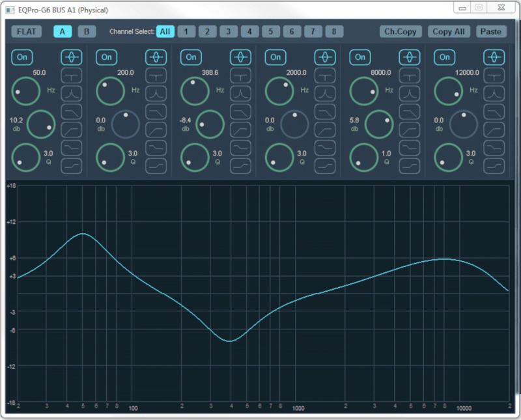Switch to EQ memory A
The width and height of the screenshot is (521, 420).
click(x=63, y=31)
